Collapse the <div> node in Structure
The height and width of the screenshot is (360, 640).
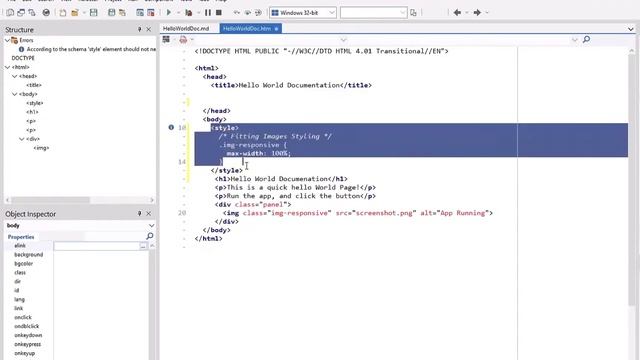click(22, 139)
